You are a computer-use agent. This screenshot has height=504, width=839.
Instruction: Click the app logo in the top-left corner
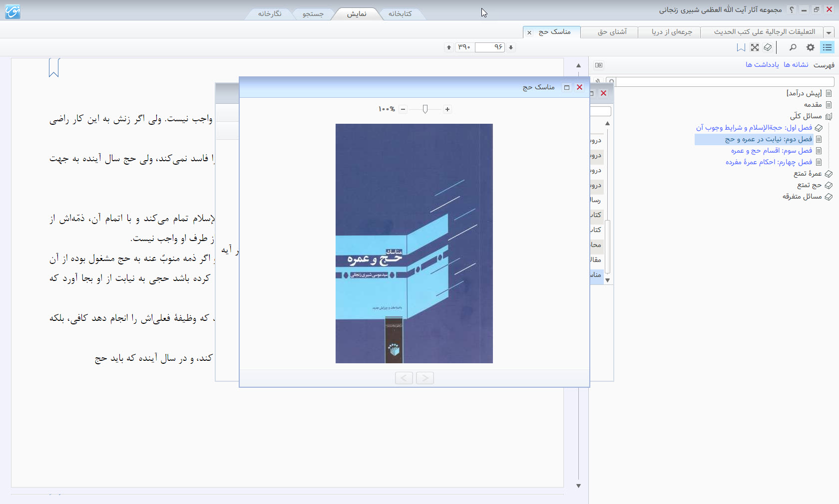(12, 11)
